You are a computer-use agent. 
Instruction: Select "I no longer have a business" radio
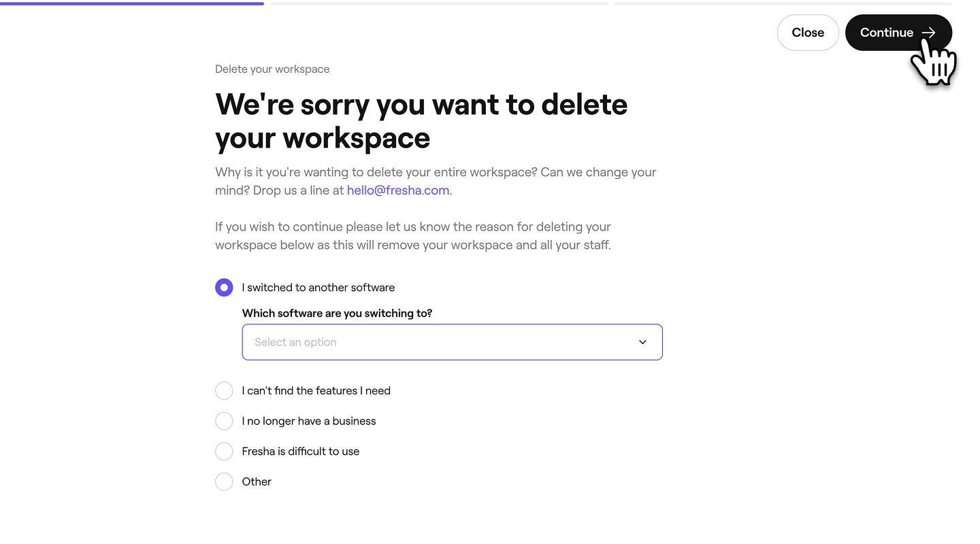(x=224, y=421)
